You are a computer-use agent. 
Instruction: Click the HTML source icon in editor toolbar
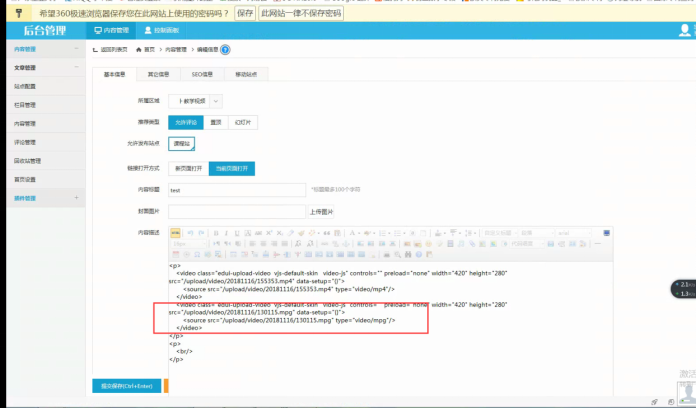174,233
